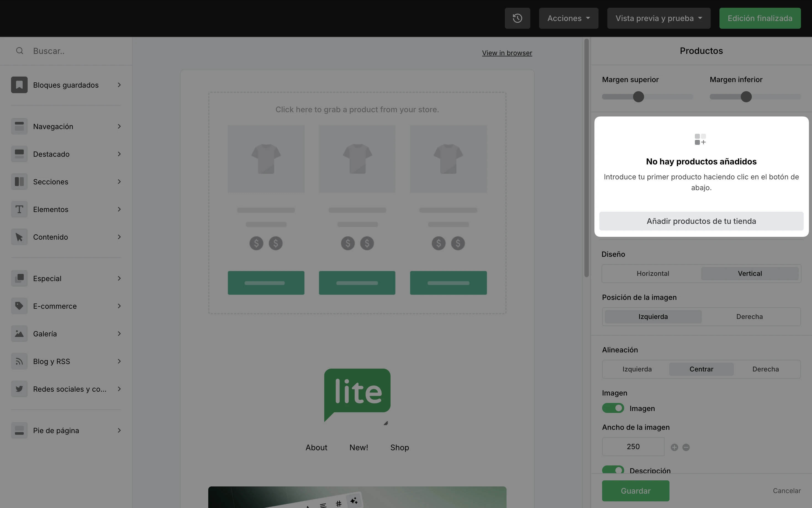Viewport: 812px width, 508px height.
Task: Click the green lite logo image
Action: [357, 395]
